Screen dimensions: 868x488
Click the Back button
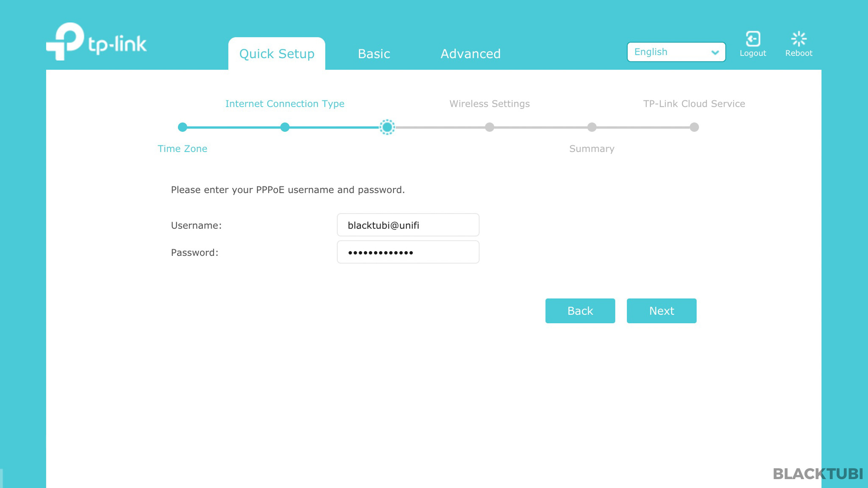click(580, 311)
